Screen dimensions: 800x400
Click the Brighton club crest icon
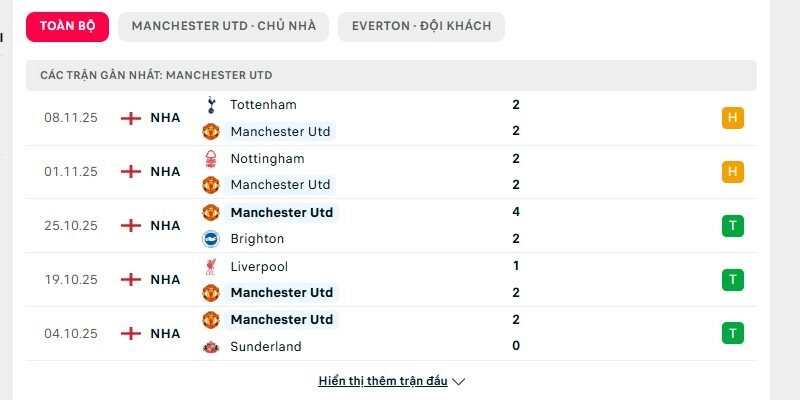[x=210, y=239]
